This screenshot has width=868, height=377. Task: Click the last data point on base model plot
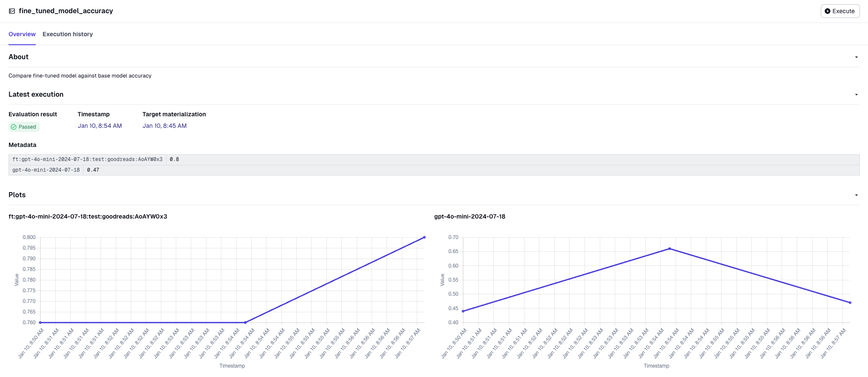(x=850, y=302)
